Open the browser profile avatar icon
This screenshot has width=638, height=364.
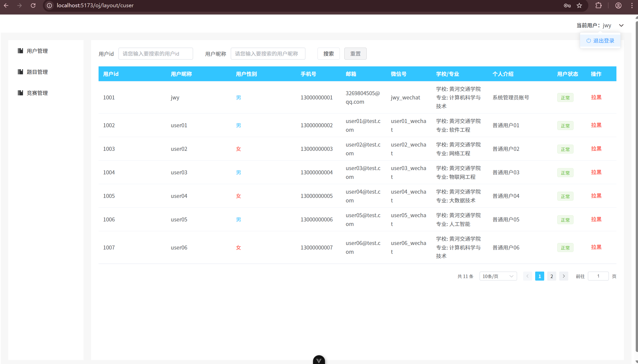[618, 6]
